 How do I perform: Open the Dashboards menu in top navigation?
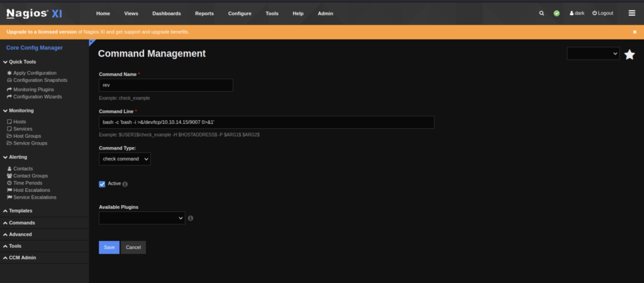[166, 13]
